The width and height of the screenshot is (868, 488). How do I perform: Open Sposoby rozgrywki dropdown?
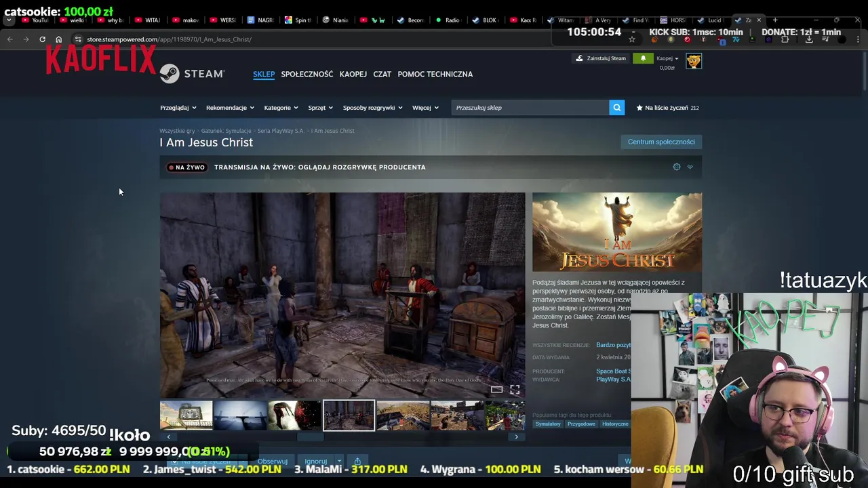click(x=372, y=108)
